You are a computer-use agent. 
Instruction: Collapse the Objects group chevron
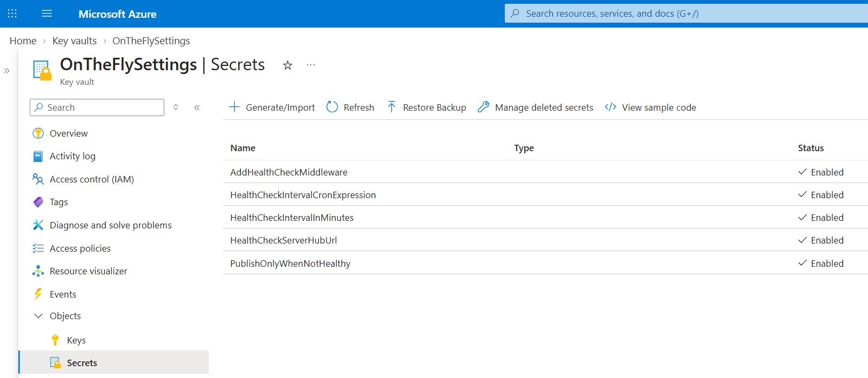tap(38, 316)
